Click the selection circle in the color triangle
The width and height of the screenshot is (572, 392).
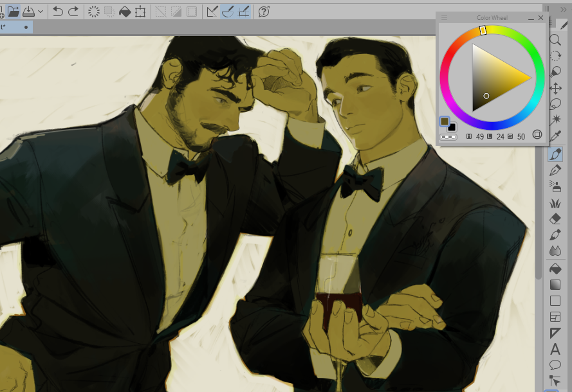(486, 96)
